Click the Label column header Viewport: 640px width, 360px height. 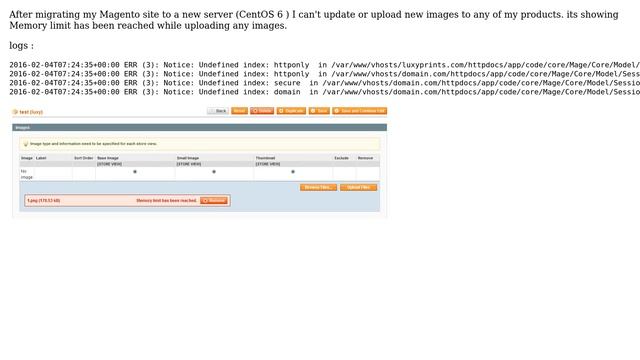(41, 158)
